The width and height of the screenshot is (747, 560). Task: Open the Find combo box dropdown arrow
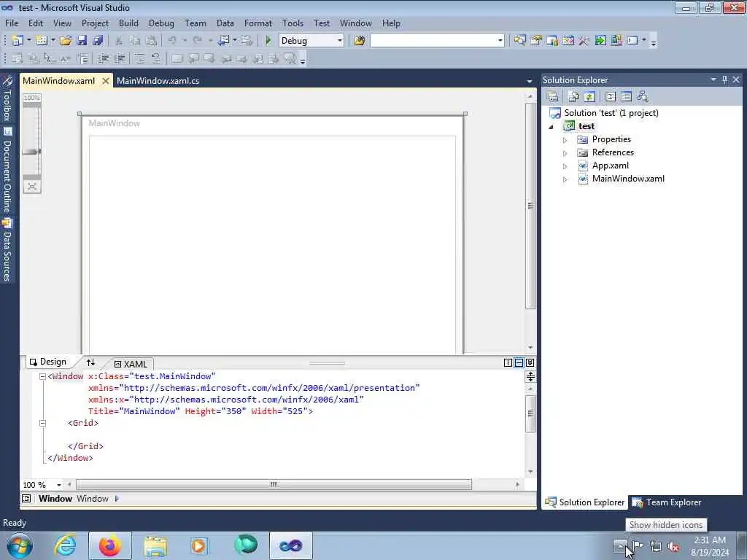(500, 41)
